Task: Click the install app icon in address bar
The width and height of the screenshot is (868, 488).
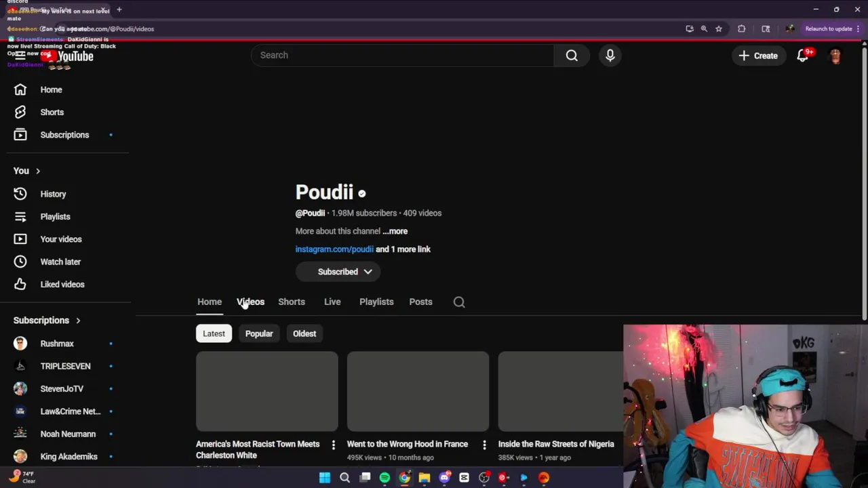Action: [690, 28]
